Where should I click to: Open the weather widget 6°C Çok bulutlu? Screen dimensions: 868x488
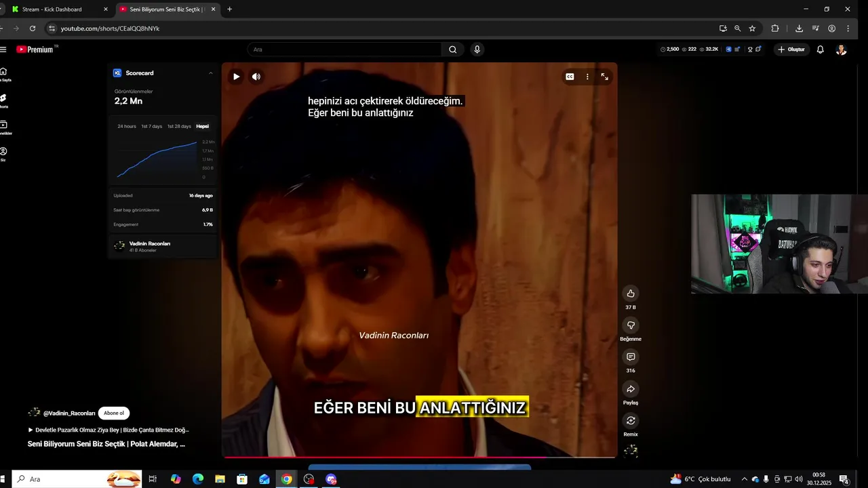coord(701,479)
